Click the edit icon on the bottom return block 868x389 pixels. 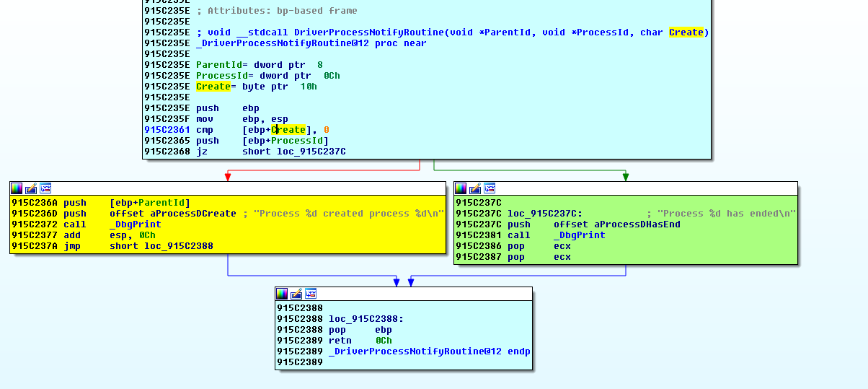pyautogui.click(x=296, y=294)
